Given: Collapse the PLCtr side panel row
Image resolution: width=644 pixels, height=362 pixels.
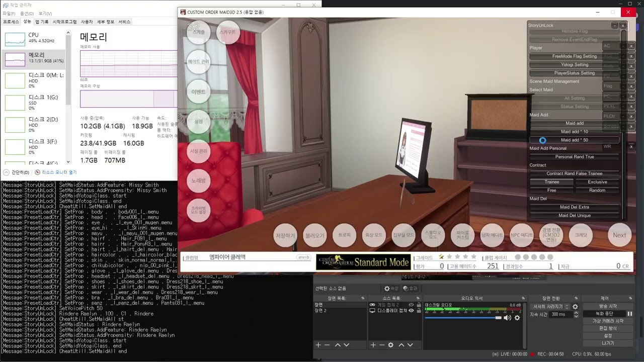Looking at the screenshot, I should (x=623, y=116).
